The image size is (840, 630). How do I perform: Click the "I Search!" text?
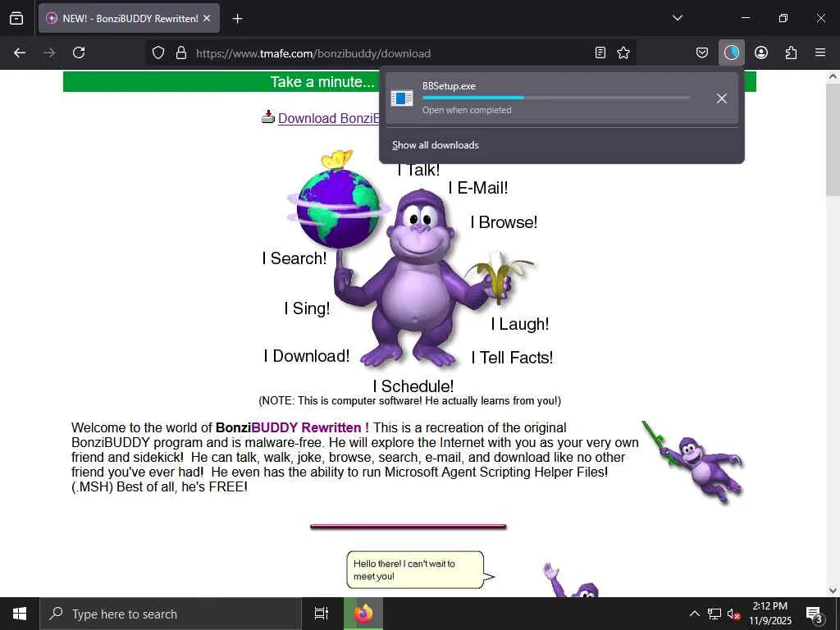(x=294, y=258)
